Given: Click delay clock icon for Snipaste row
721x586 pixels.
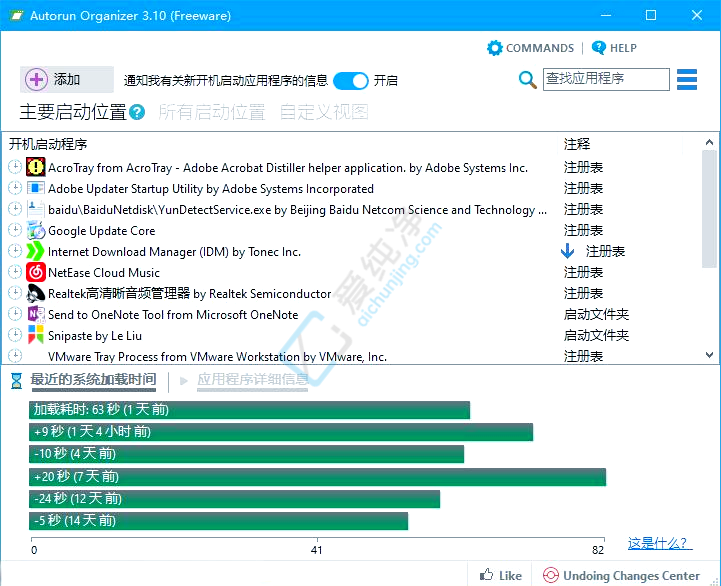Looking at the screenshot, I should (x=15, y=335).
